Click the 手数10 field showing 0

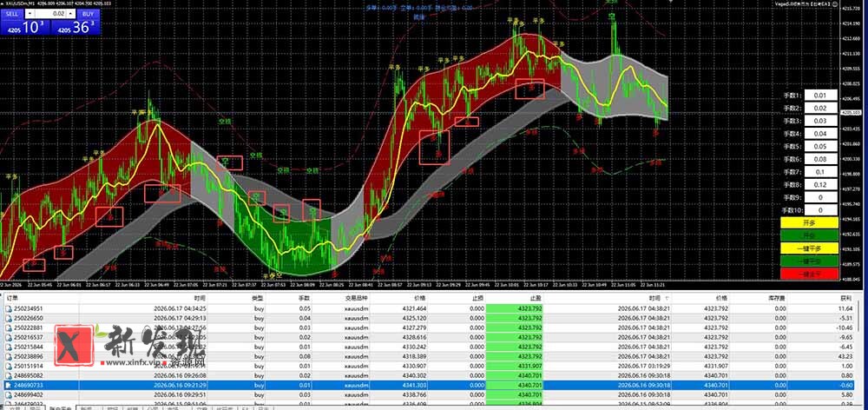[x=821, y=210]
